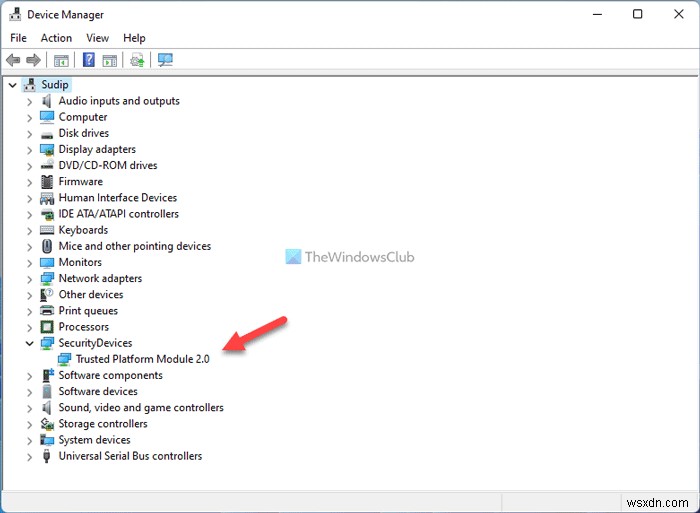Expand the Disk drives category
Image resolution: width=700 pixels, height=513 pixels.
[x=29, y=134]
